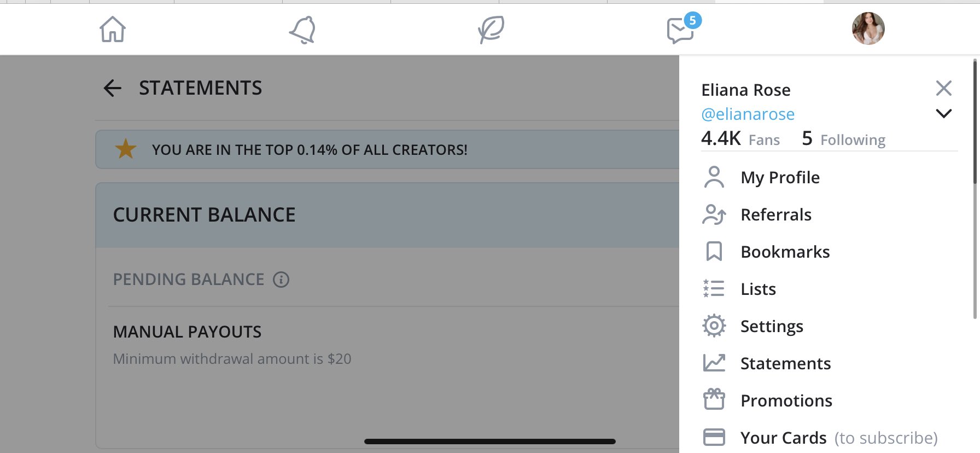Go back using the Statements arrow
The image size is (980, 453).
tap(112, 88)
